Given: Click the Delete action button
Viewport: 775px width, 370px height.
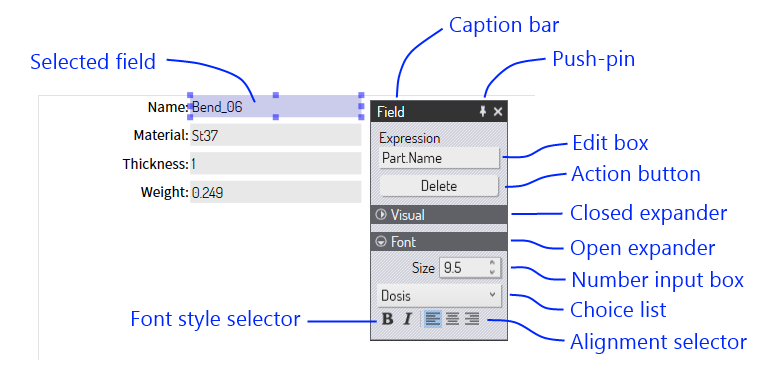Looking at the screenshot, I should point(439,186).
